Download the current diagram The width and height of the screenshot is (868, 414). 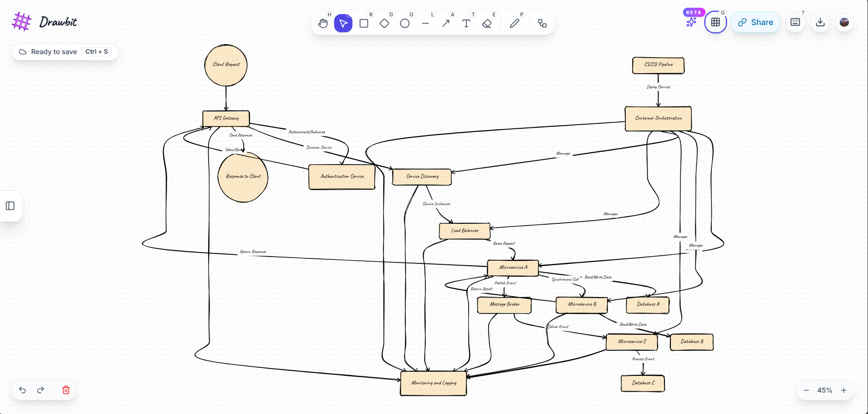coord(820,22)
